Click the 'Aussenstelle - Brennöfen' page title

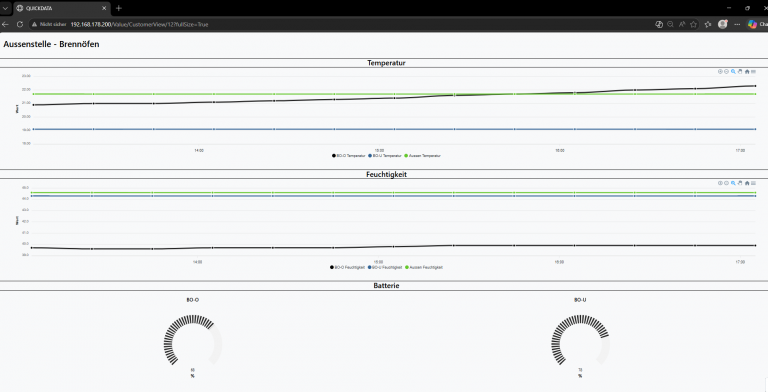coord(51,44)
